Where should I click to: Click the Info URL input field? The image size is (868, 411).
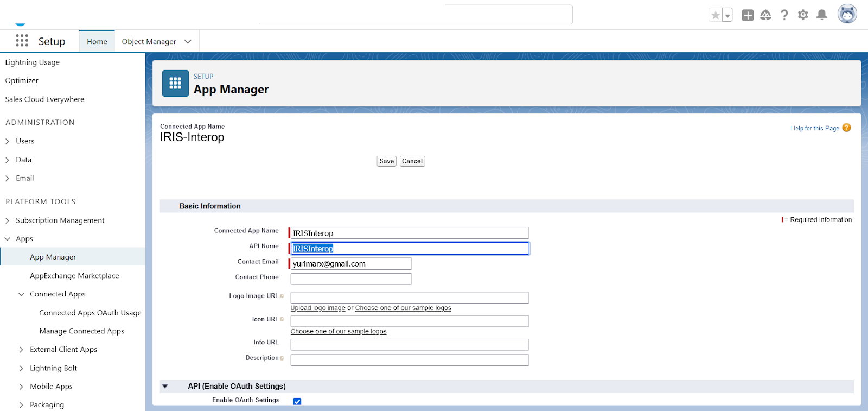(410, 344)
